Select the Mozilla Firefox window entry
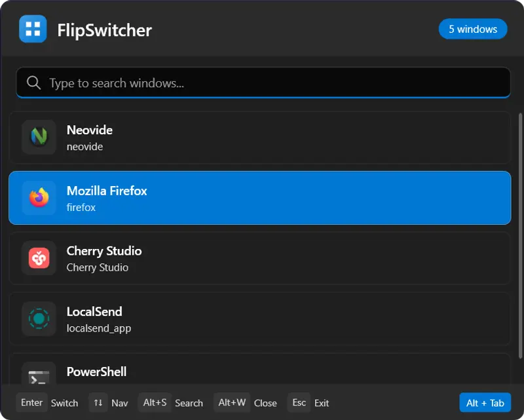The width and height of the screenshot is (524, 420). (262, 198)
